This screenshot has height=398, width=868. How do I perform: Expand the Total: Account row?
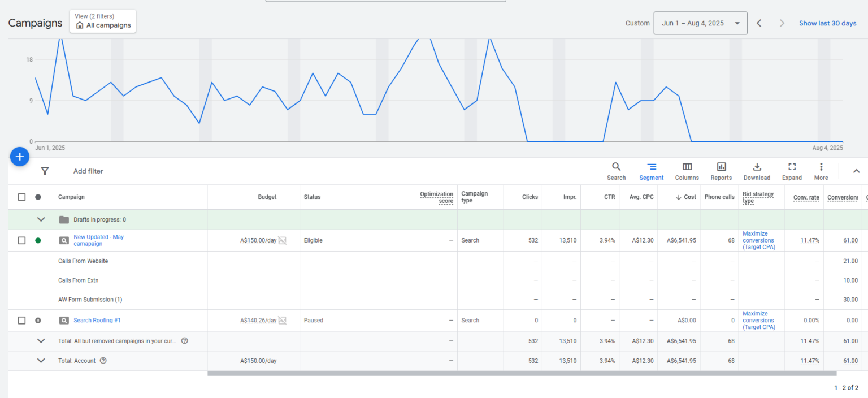tap(41, 361)
